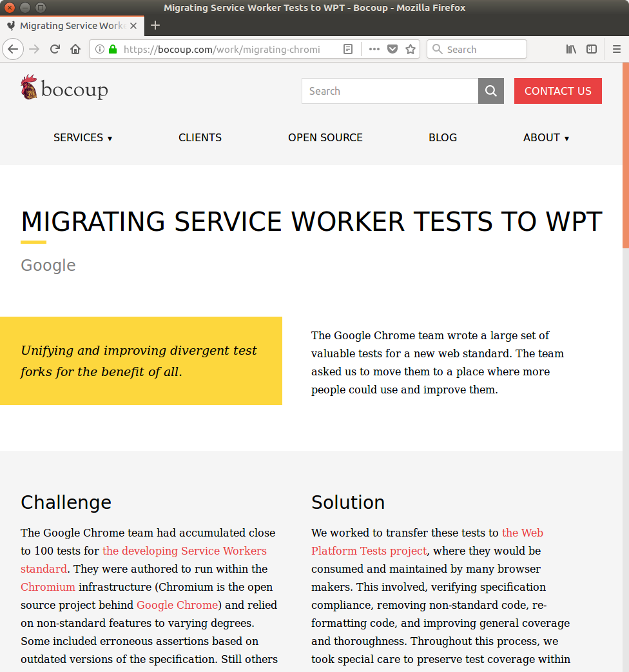This screenshot has width=629, height=672.
Task: Open the OPEN SOURCE nav item
Action: pos(325,137)
